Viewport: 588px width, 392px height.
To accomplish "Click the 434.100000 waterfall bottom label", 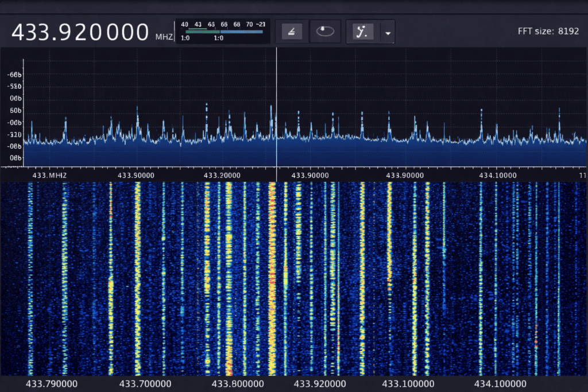I will (500, 384).
